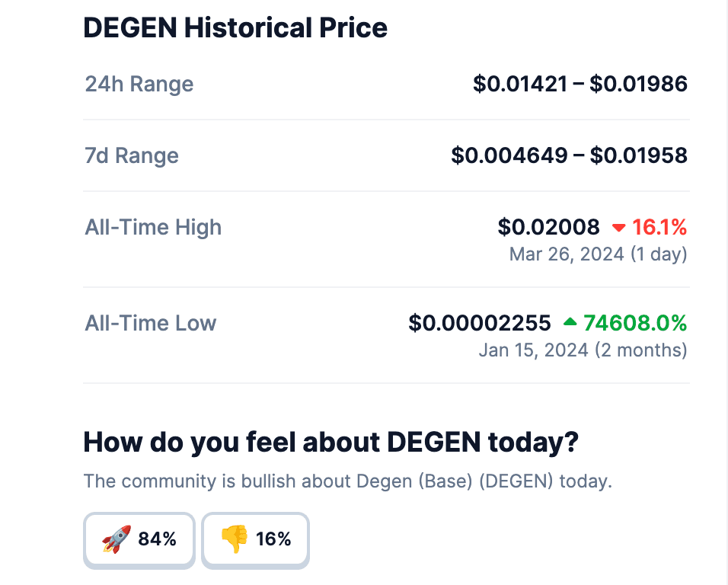Vote bullish with the rocket 84% button
The width and height of the screenshot is (728, 585).
(139, 540)
